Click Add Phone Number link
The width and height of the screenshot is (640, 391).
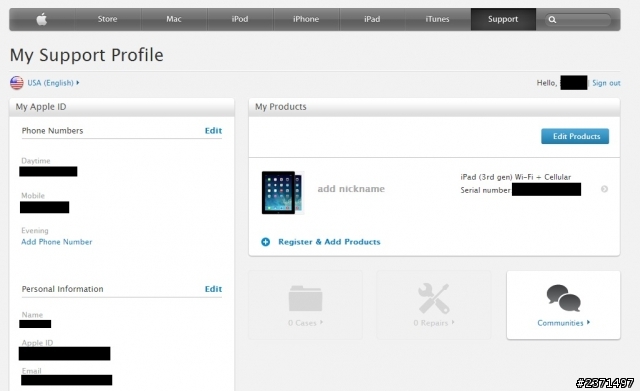tap(57, 242)
